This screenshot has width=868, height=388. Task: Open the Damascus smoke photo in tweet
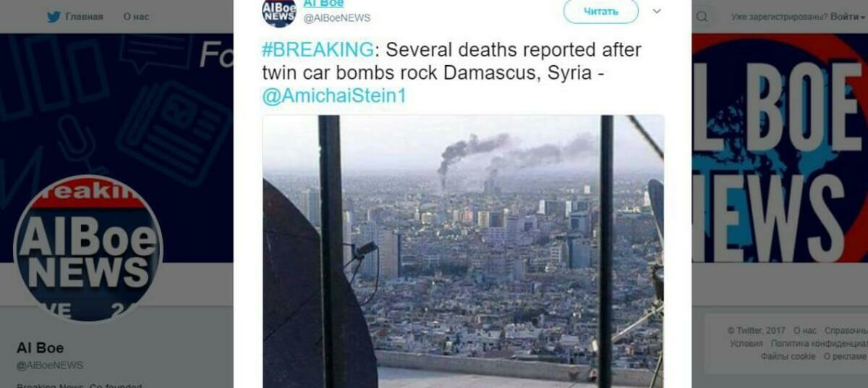pos(463,251)
